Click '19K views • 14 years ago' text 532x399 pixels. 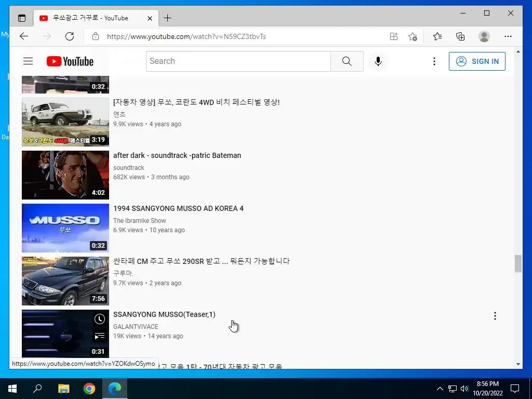coord(148,336)
